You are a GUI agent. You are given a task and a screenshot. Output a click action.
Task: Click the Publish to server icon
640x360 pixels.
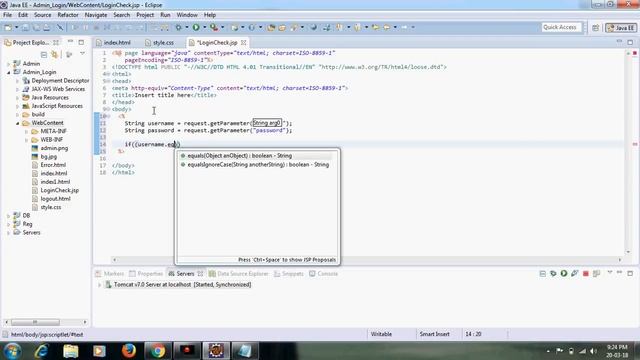tap(596, 273)
